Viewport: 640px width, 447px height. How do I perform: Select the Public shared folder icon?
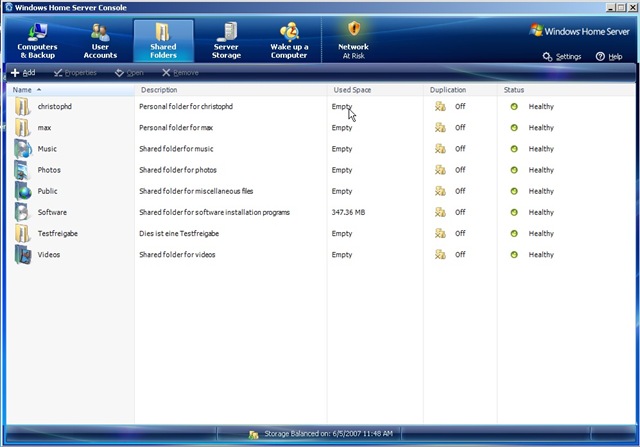point(22,191)
